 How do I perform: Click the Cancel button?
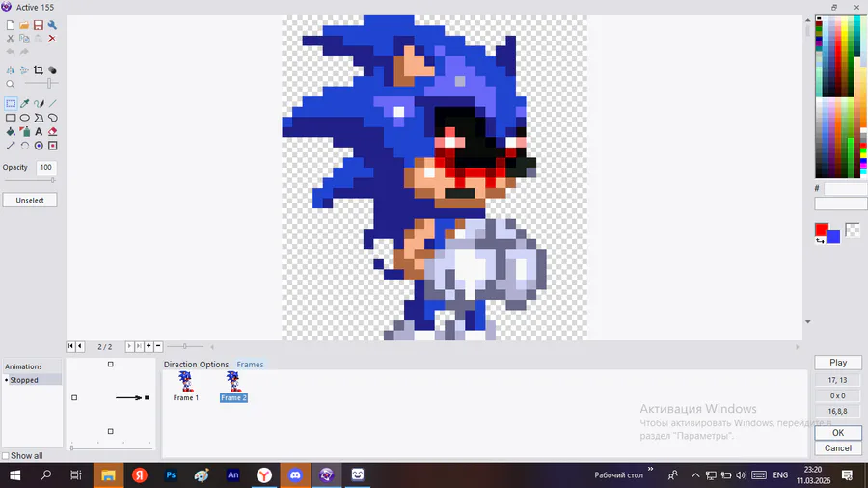[838, 448]
